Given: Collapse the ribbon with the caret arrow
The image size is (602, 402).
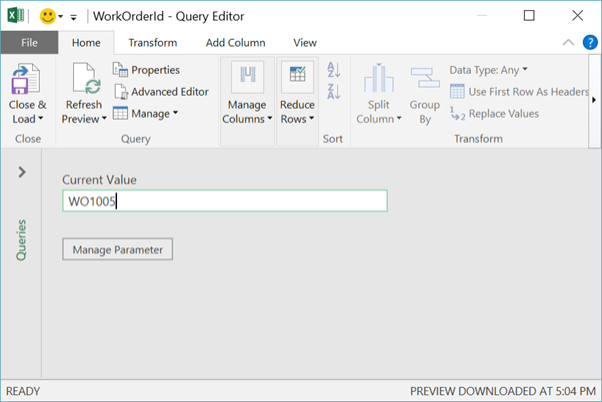Looking at the screenshot, I should tap(568, 43).
